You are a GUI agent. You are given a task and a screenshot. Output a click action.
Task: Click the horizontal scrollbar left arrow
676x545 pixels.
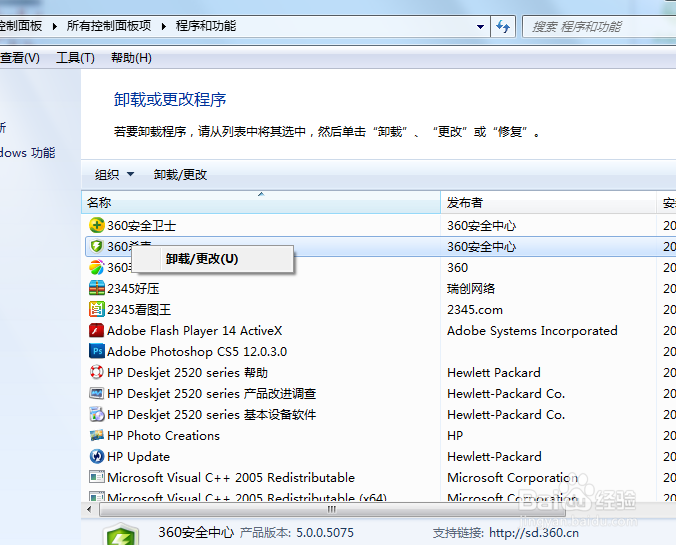[89, 510]
